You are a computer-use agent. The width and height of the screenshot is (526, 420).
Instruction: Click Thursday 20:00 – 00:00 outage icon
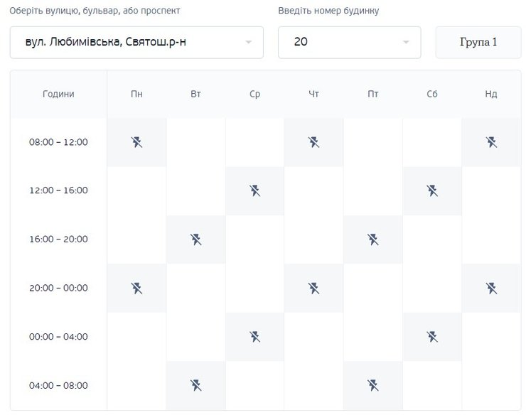point(314,288)
